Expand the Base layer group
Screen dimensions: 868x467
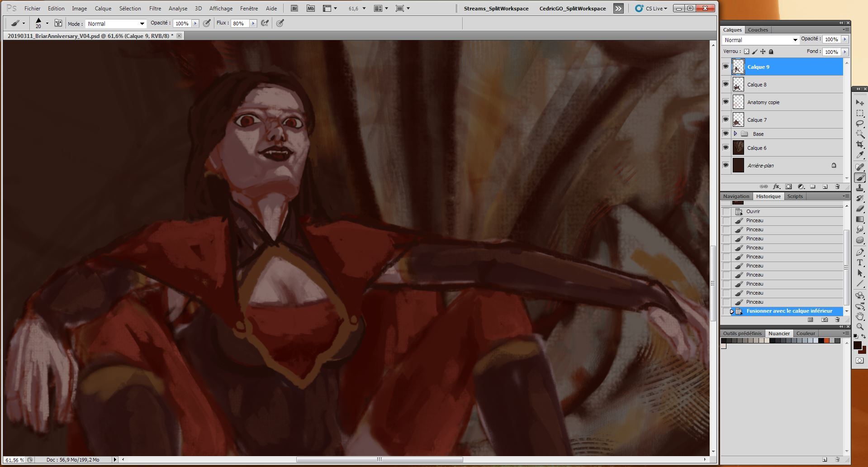point(735,133)
